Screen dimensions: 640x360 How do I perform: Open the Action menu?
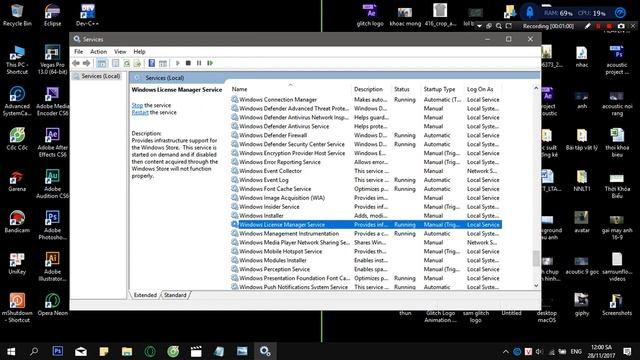[x=98, y=52]
